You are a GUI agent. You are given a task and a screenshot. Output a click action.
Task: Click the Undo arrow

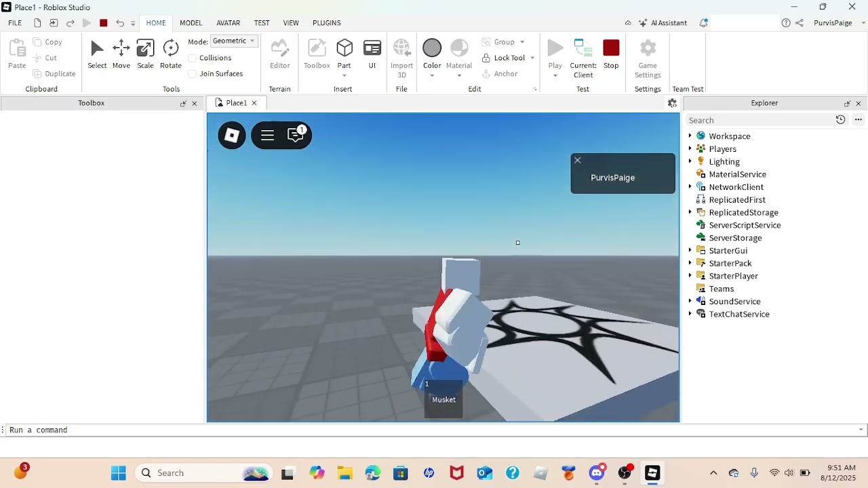[x=120, y=23]
